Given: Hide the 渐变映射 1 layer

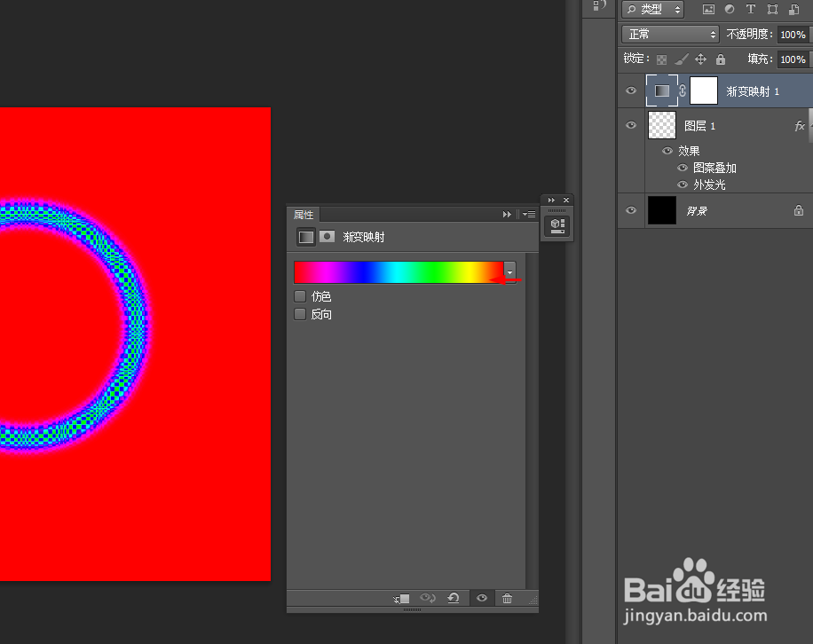Looking at the screenshot, I should (631, 90).
